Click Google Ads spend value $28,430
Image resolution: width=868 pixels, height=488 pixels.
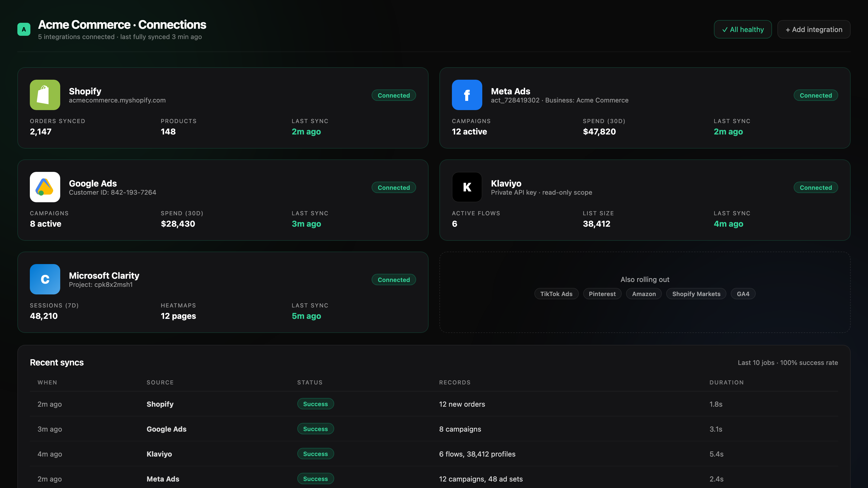click(x=178, y=224)
